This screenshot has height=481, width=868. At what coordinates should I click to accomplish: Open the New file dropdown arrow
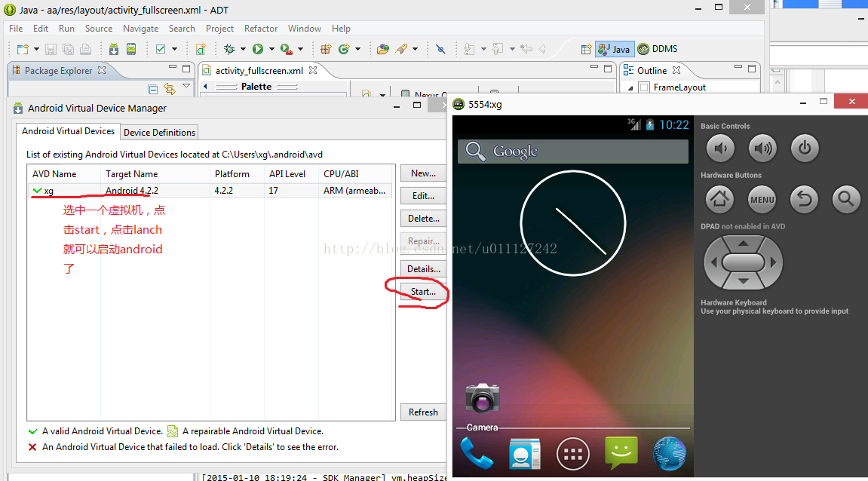point(36,49)
